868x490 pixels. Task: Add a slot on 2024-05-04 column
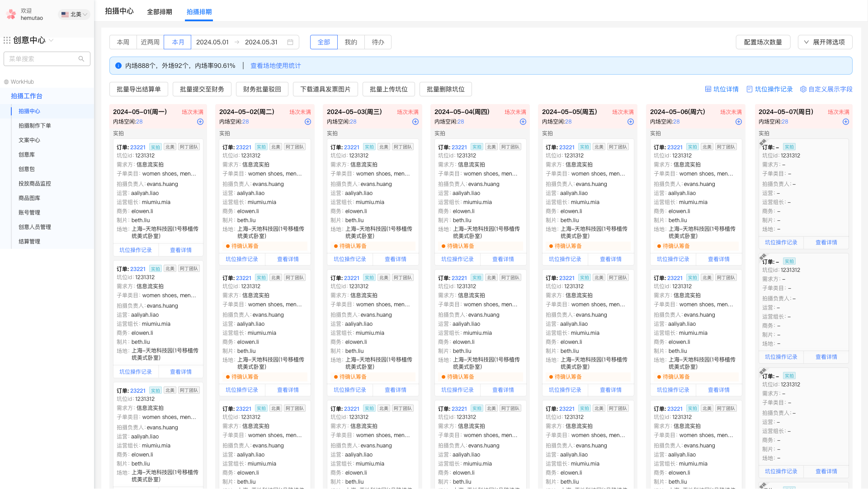523,122
